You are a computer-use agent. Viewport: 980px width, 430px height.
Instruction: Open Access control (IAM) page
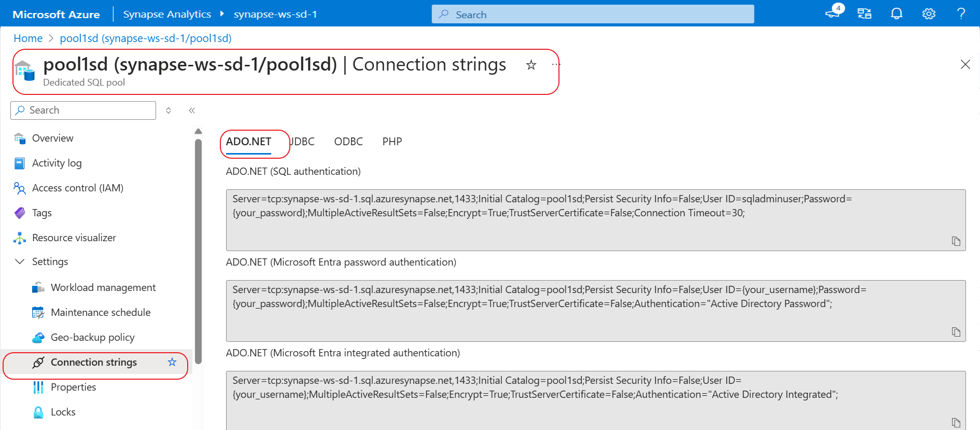click(77, 188)
